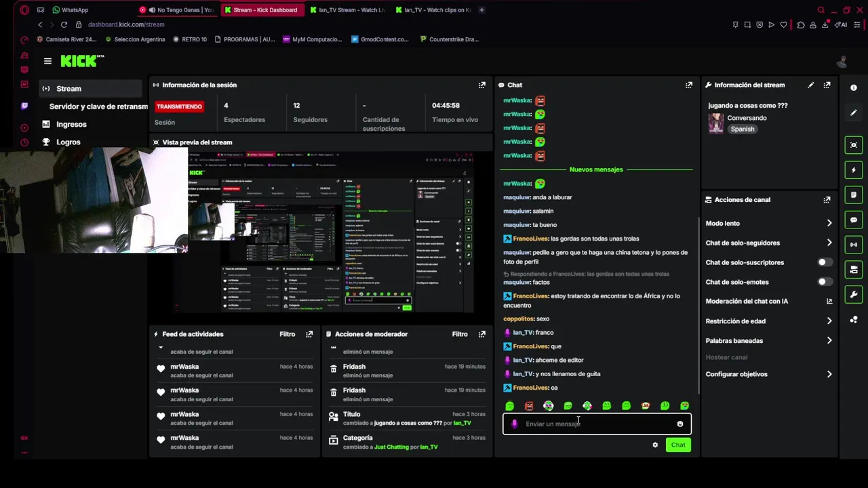The image size is (868, 488).
Task: Click the browser address bar URL
Action: pos(126,24)
